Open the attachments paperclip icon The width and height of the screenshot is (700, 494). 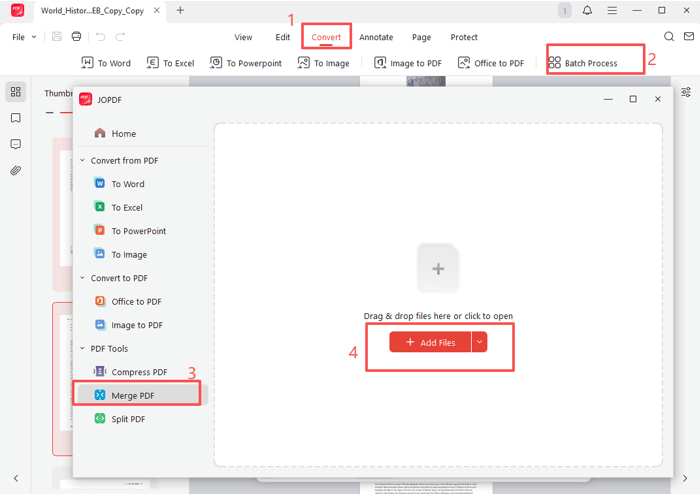16,170
